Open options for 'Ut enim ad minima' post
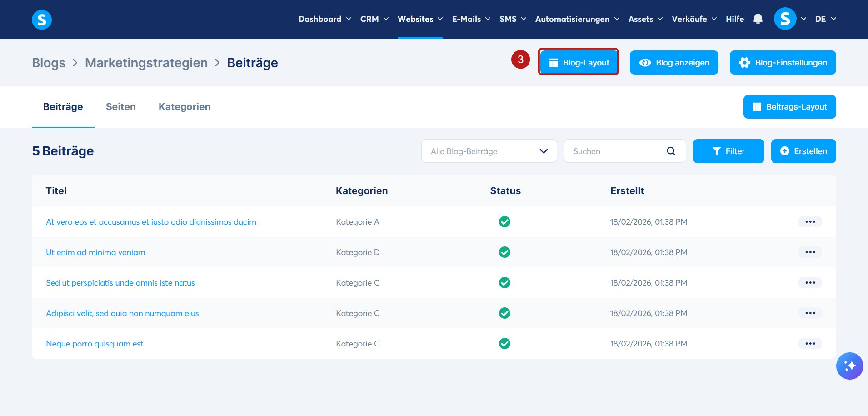Image resolution: width=868 pixels, height=416 pixels. click(x=810, y=252)
